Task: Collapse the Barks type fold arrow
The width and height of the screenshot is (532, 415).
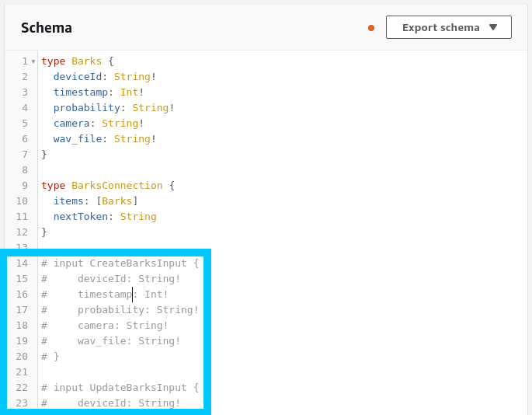Action: [33, 61]
